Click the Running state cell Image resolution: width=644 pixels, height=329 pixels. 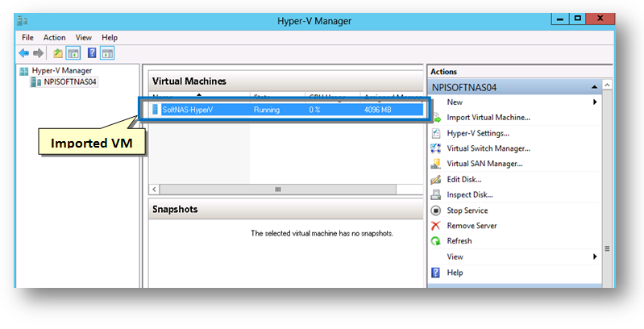(x=267, y=110)
